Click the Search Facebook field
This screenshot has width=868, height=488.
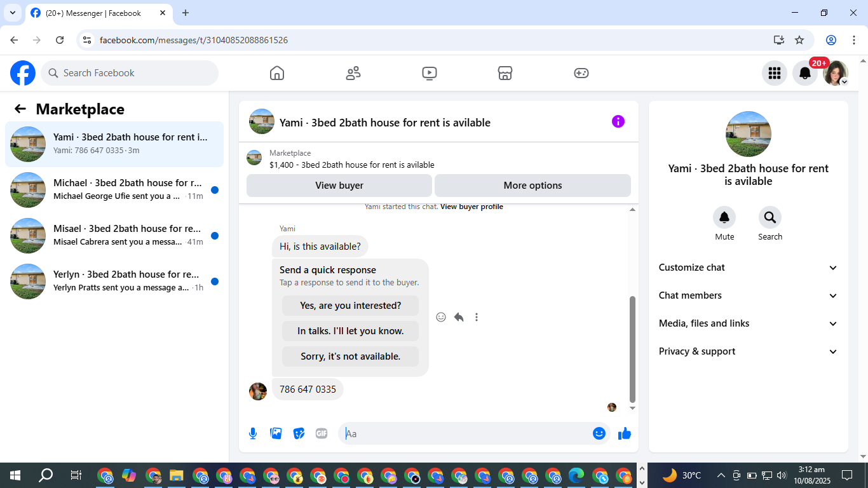pos(130,73)
